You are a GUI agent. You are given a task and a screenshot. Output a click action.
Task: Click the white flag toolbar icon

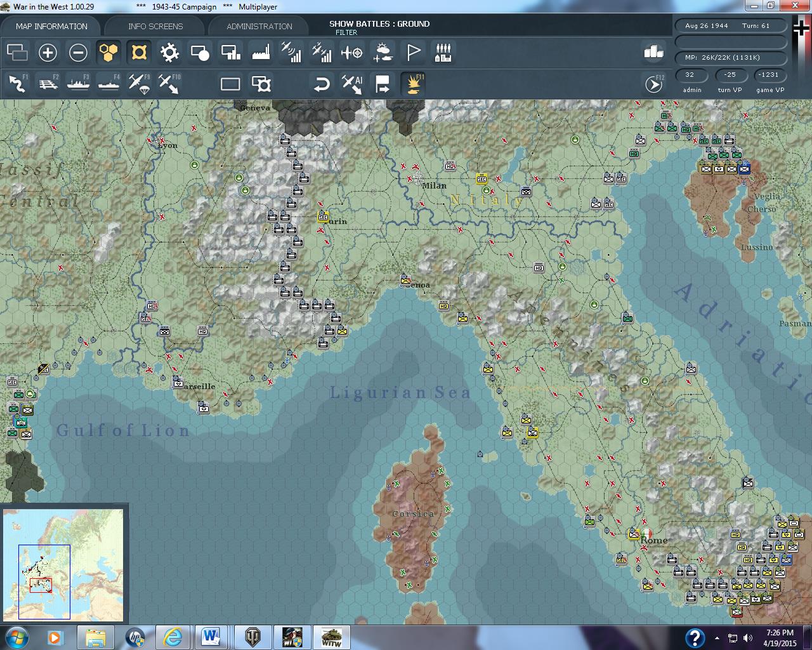[413, 53]
